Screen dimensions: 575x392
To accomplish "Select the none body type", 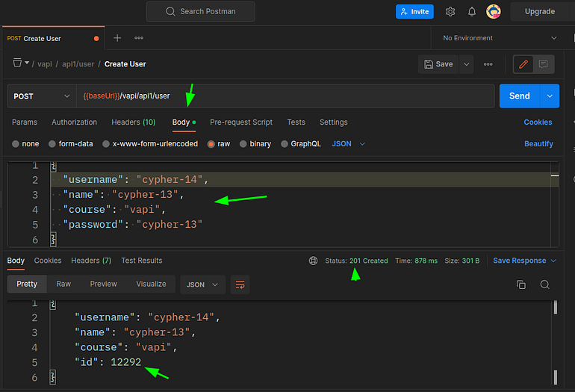I will [x=25, y=144].
